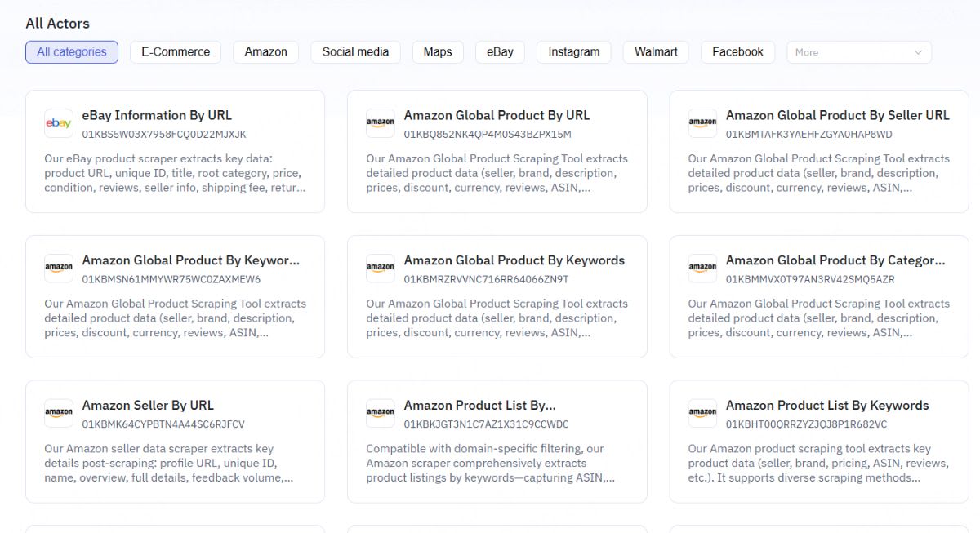The width and height of the screenshot is (980, 533).
Task: Click the chevron arrow in More dropdown
Action: (918, 52)
